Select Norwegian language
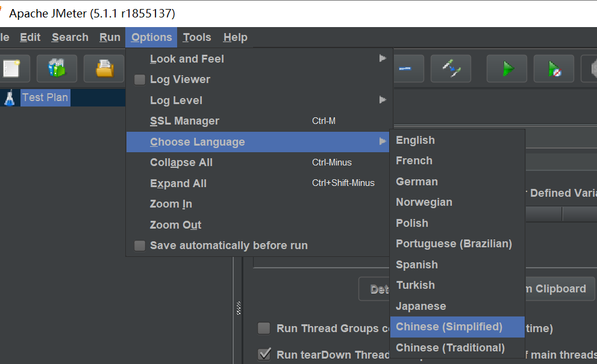Image resolution: width=597 pixels, height=364 pixels. point(457,202)
